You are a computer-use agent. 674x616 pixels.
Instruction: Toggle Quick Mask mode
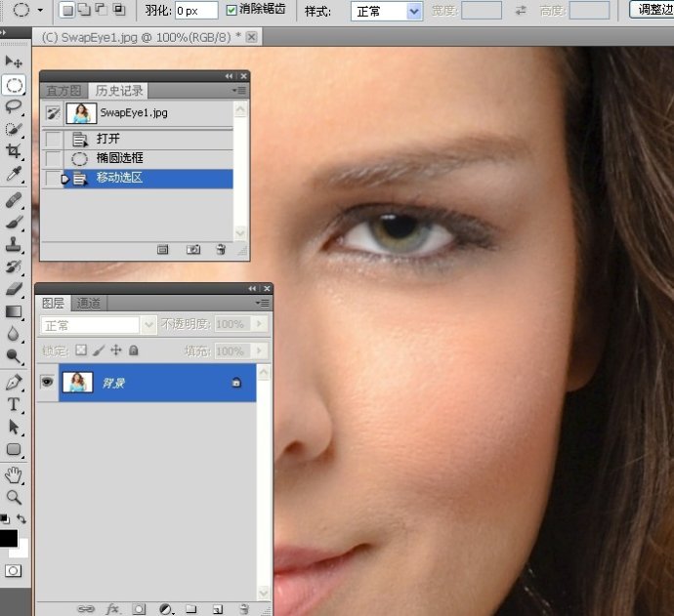pos(13,571)
